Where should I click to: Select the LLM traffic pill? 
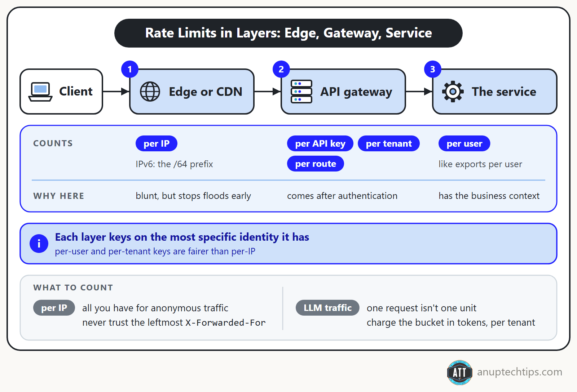coord(327,308)
